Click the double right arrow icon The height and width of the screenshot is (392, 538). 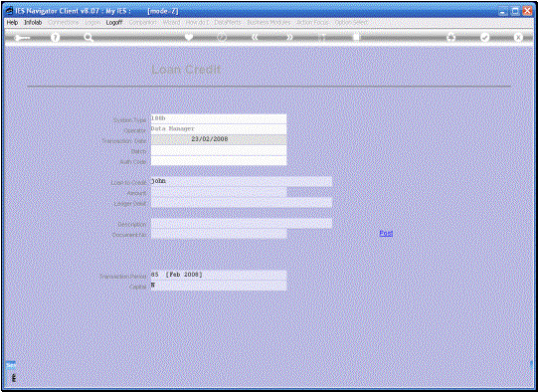[x=289, y=37]
